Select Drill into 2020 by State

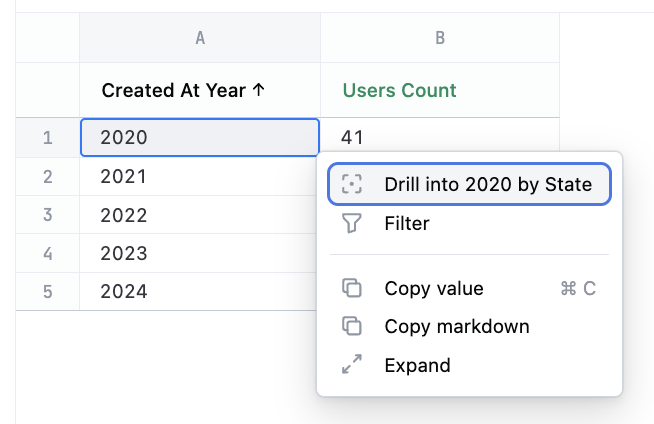point(487,184)
